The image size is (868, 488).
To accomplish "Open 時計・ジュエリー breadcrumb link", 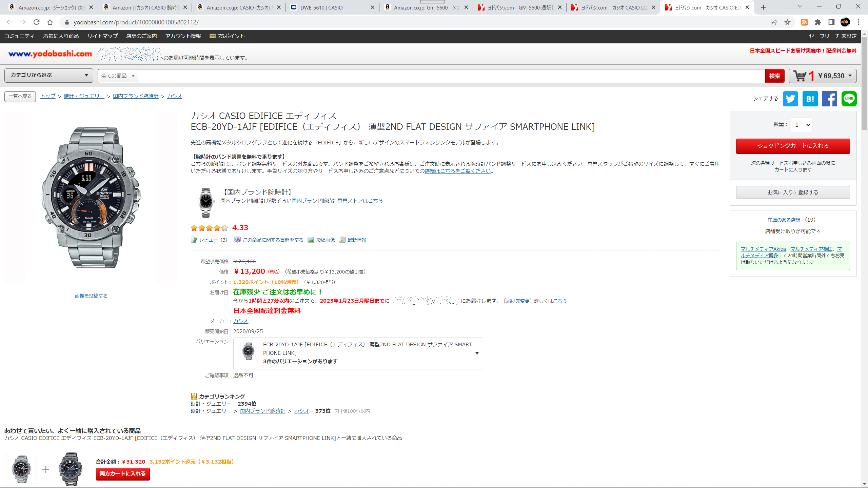I will [x=84, y=96].
